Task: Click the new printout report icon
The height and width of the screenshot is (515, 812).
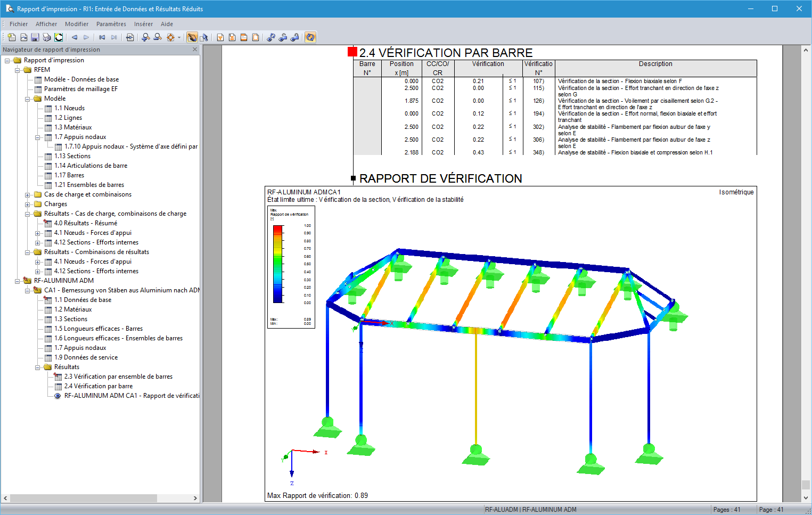Action: pos(12,37)
